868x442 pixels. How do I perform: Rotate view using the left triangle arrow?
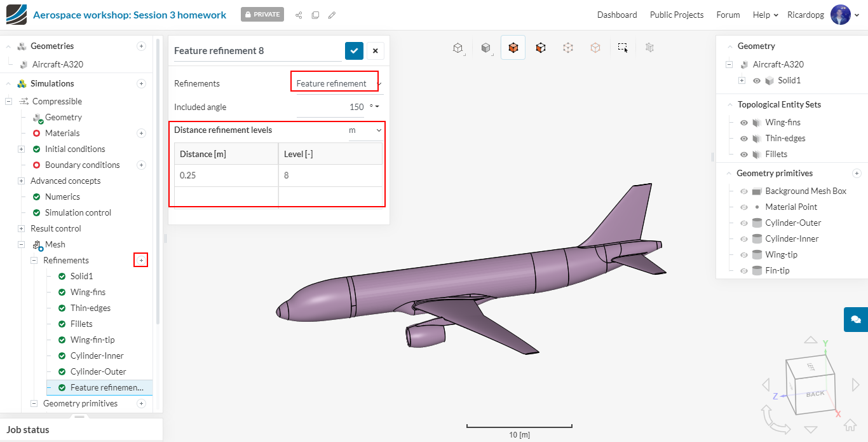coord(766,385)
